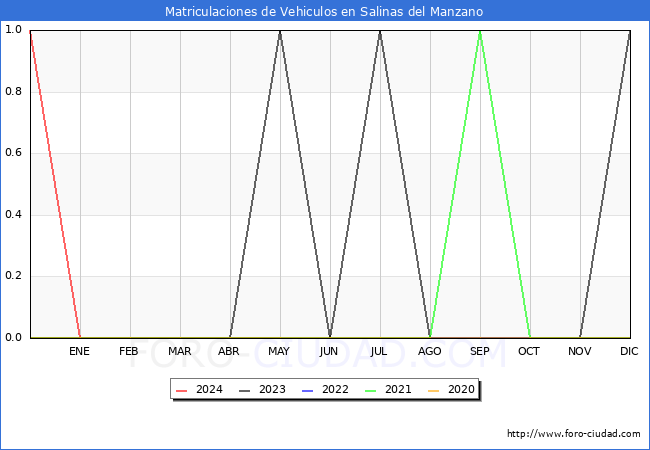Click the 2021 green legend swatch
The image size is (650, 450).
[x=371, y=391]
